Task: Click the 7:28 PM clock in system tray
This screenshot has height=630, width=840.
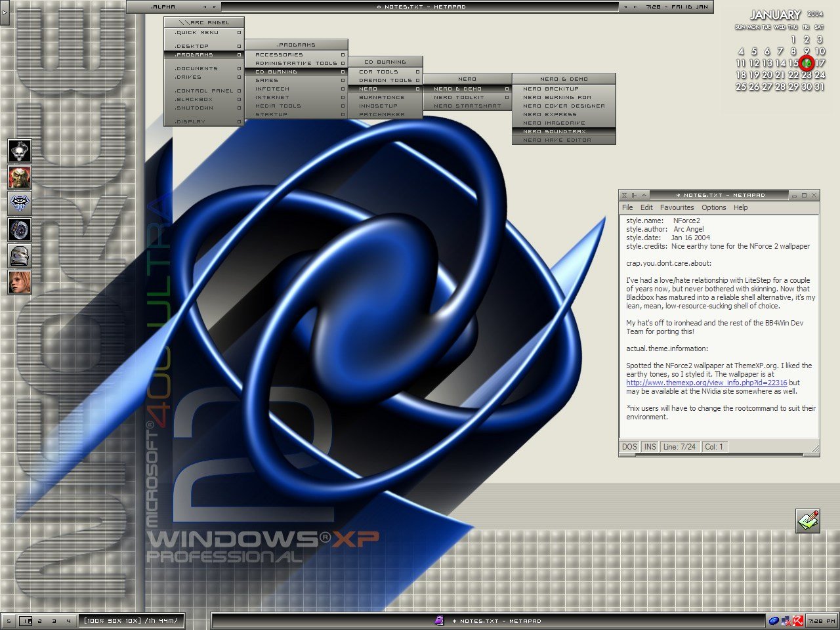Action: [822, 620]
